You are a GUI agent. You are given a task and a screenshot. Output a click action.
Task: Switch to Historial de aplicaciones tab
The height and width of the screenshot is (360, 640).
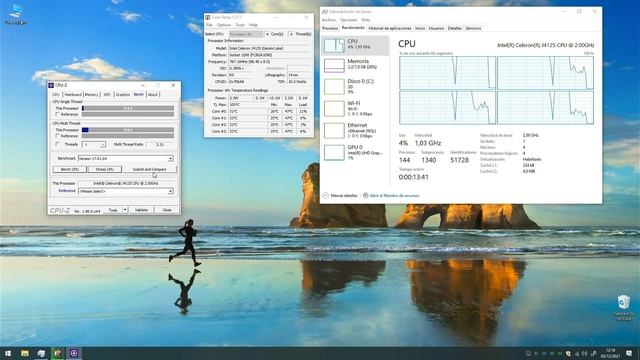click(x=390, y=28)
